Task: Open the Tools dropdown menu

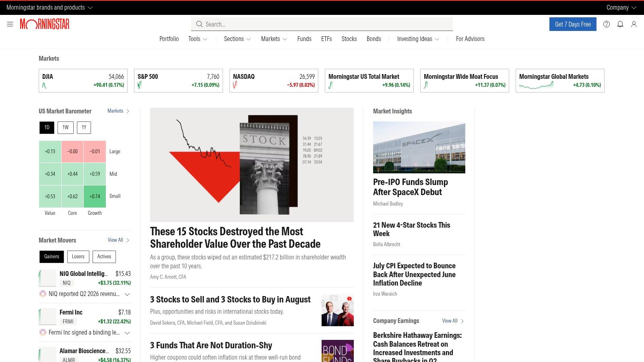Action: pyautogui.click(x=198, y=39)
